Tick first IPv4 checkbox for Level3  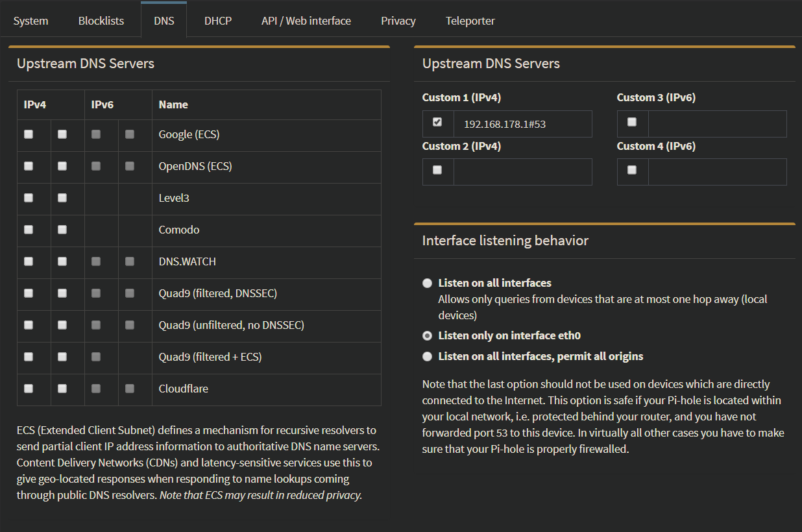(x=29, y=198)
